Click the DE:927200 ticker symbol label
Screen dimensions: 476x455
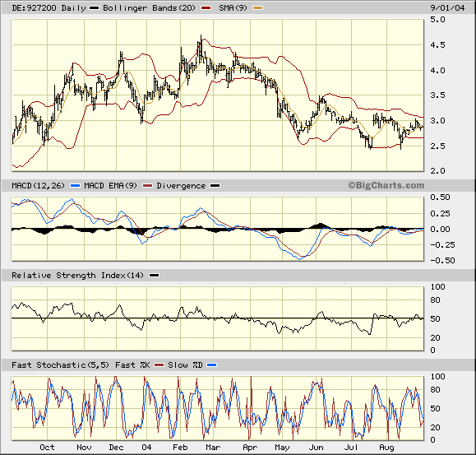click(x=34, y=8)
